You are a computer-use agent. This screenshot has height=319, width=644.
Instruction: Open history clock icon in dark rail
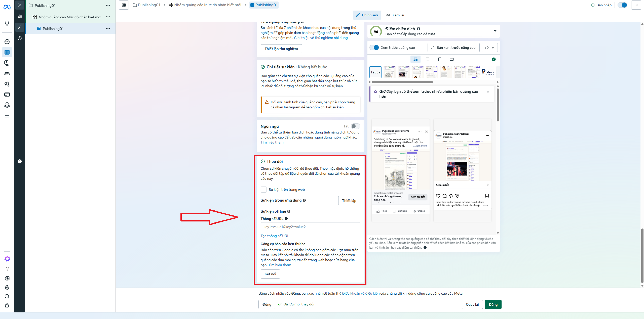click(20, 38)
